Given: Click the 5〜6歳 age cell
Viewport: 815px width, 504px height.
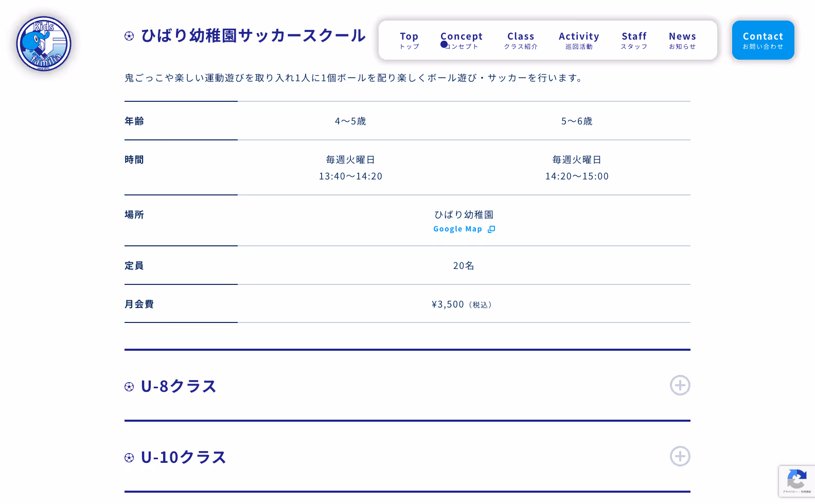Looking at the screenshot, I should coord(577,121).
